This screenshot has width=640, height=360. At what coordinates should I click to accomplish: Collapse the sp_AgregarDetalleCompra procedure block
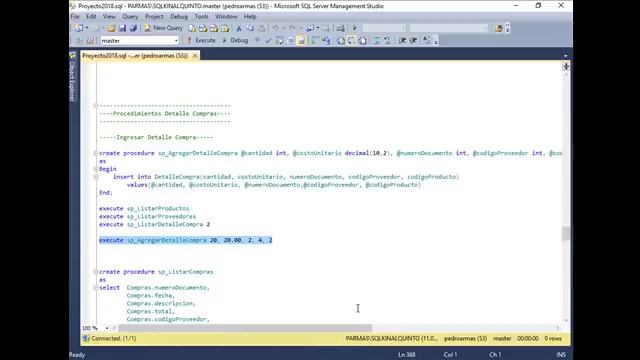click(96, 153)
